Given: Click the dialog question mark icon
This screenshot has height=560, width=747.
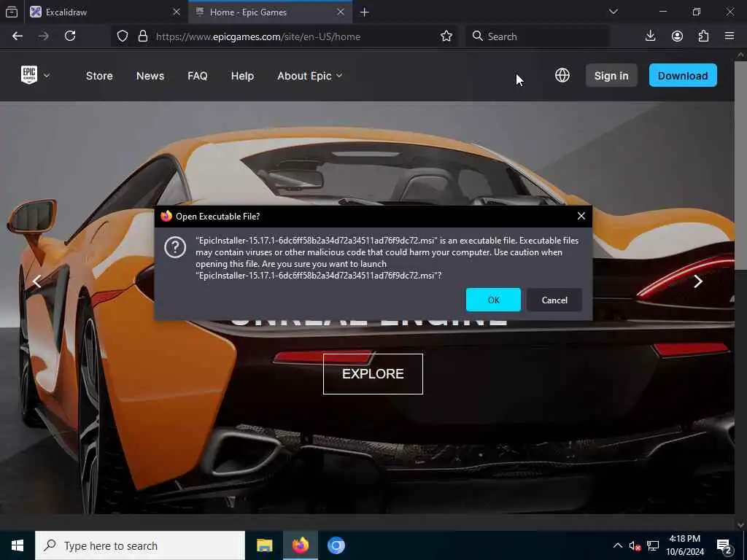Looking at the screenshot, I should point(175,248).
